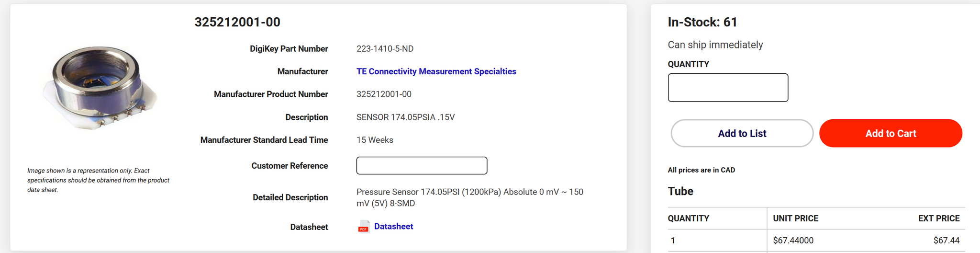Click the image representation disclaimer text

coord(98,180)
